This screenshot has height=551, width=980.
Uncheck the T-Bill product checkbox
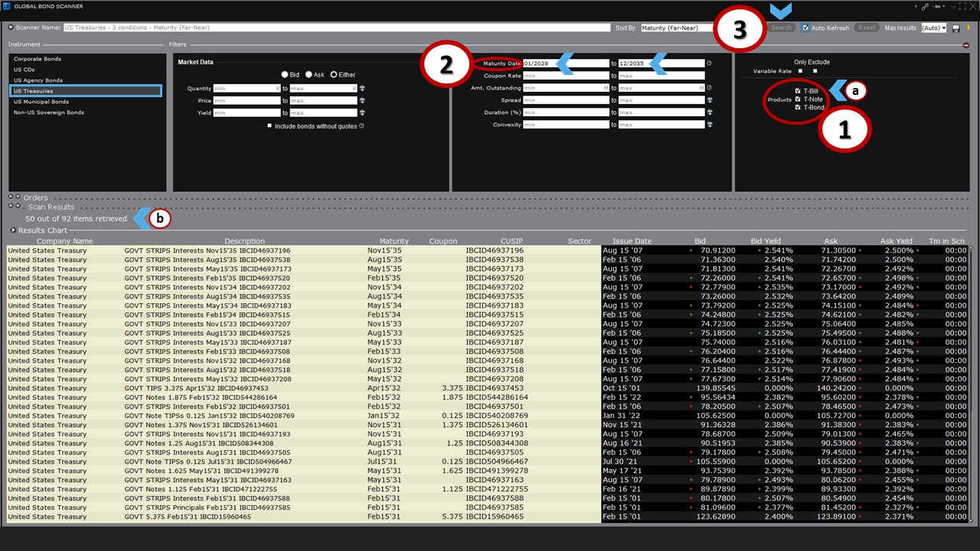click(x=798, y=91)
